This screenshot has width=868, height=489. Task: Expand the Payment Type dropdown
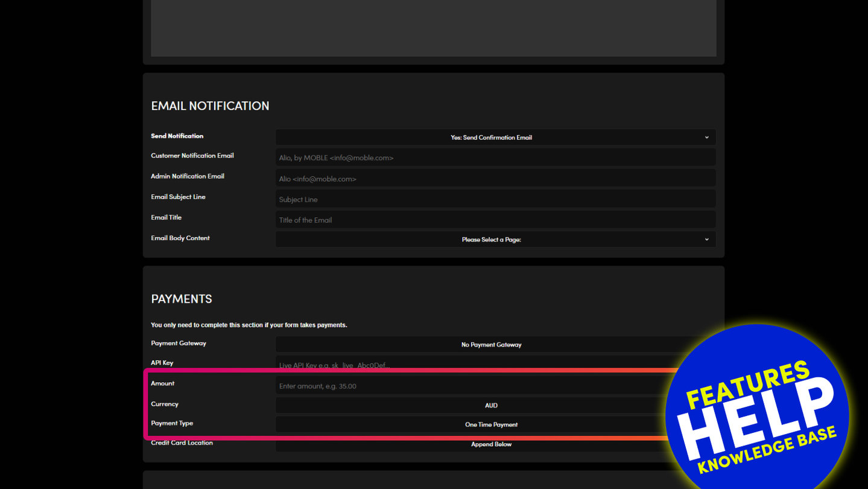470,425
